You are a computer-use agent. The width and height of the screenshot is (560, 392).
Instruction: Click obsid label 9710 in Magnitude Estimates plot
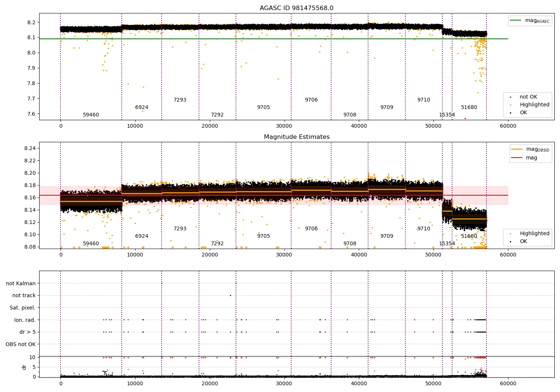click(424, 229)
